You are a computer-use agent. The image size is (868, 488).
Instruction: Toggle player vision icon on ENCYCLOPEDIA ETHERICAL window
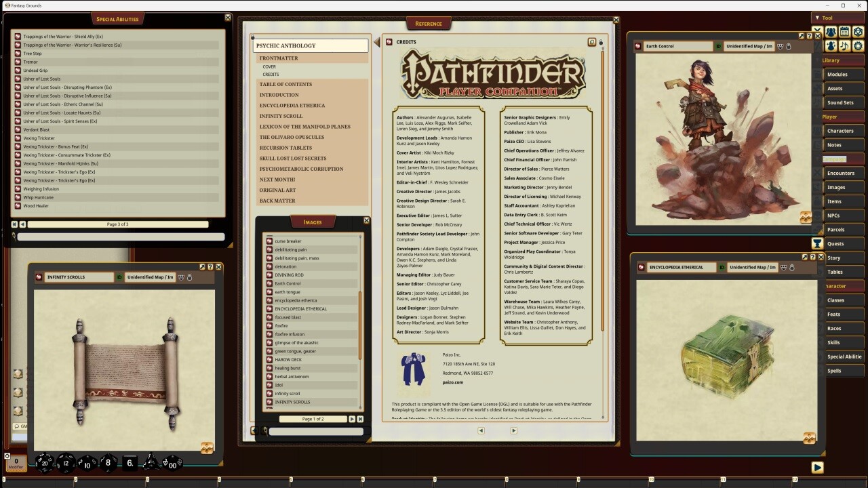click(x=783, y=268)
